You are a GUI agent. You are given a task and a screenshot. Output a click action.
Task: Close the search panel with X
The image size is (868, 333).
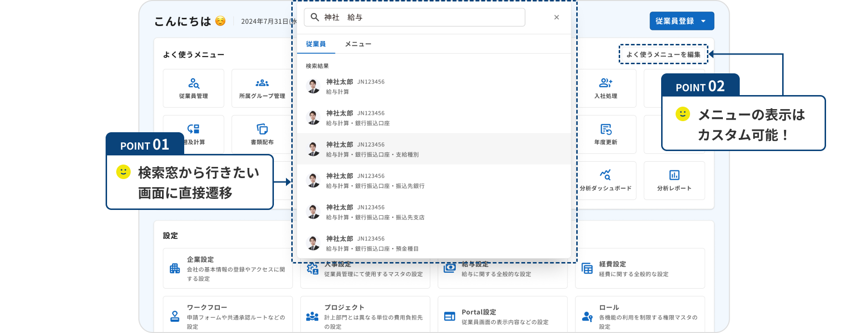click(556, 17)
